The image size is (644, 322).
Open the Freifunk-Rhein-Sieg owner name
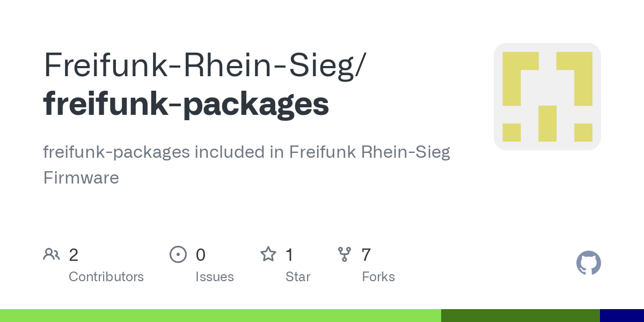(204, 65)
